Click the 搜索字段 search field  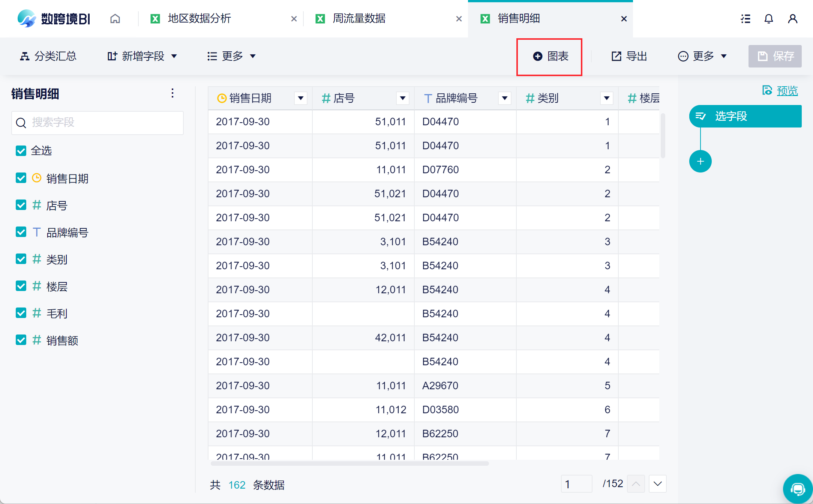97,123
